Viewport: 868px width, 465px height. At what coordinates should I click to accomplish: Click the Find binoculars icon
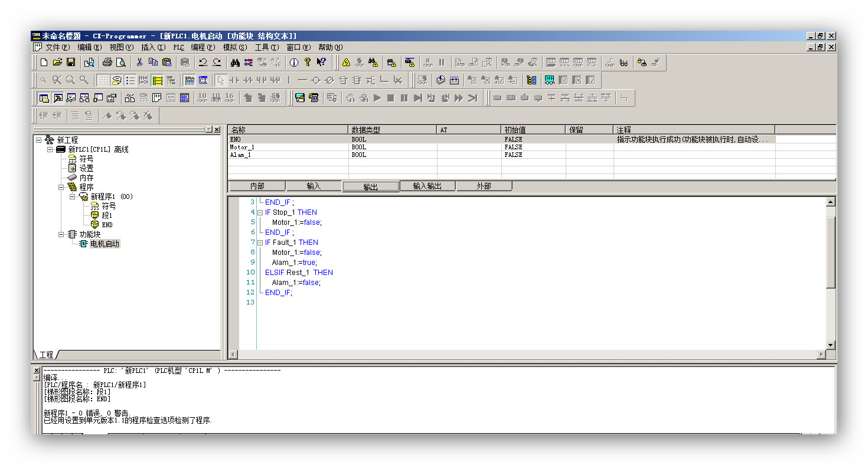235,63
